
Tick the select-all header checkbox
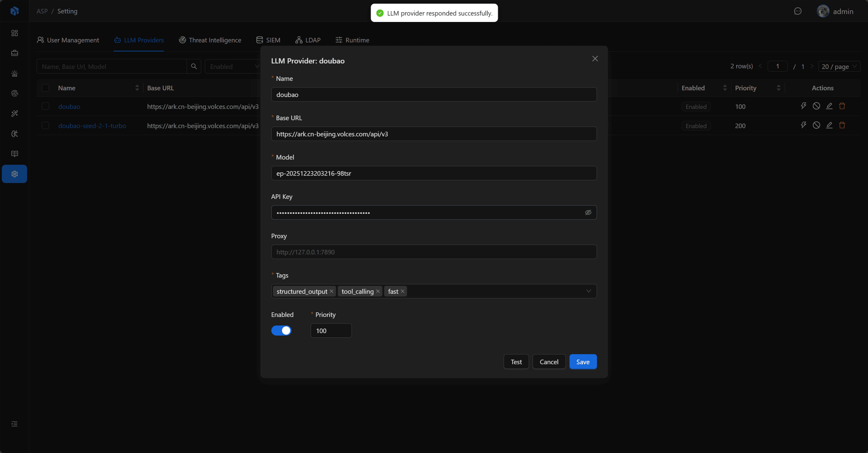point(45,88)
